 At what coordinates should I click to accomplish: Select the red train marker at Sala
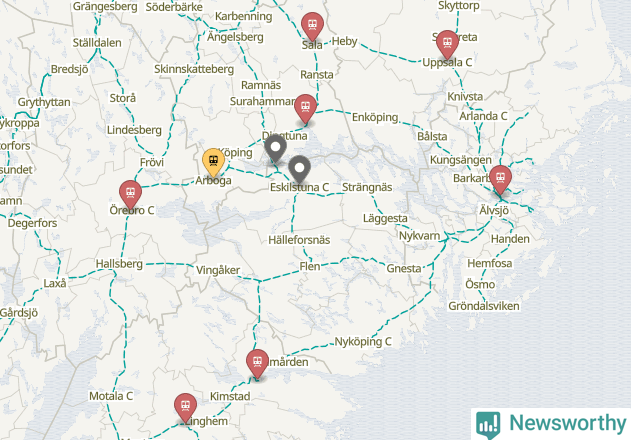click(312, 27)
